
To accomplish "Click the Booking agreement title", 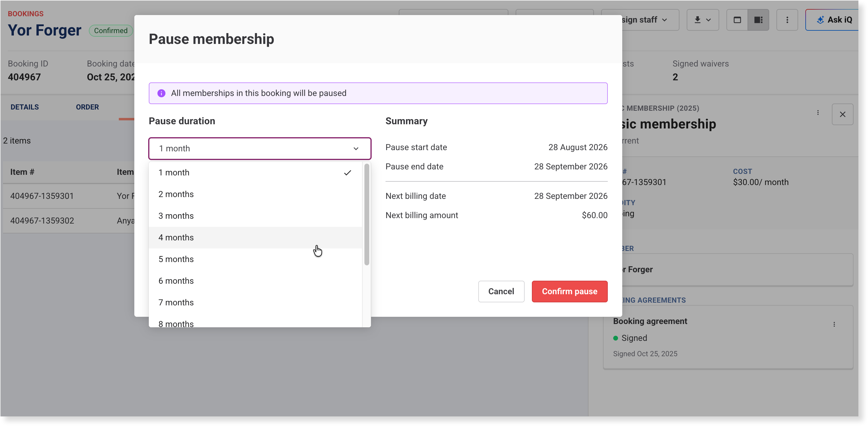I will (x=650, y=321).
